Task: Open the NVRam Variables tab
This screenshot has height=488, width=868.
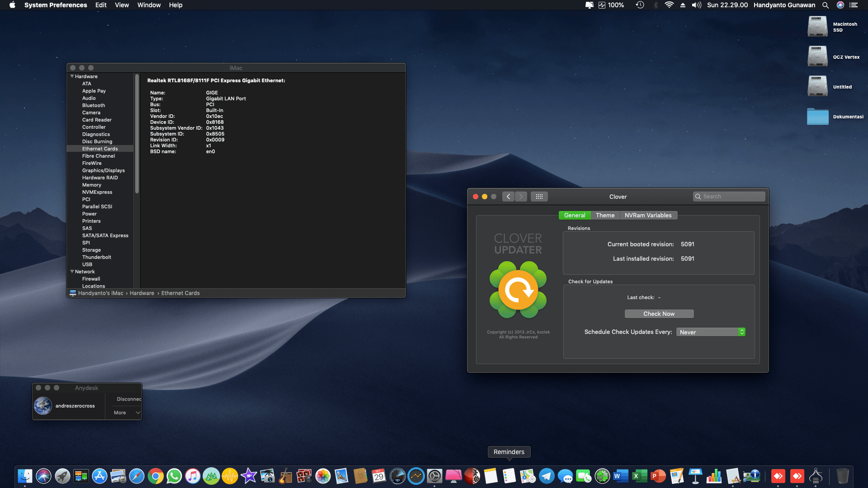Action: pyautogui.click(x=649, y=215)
